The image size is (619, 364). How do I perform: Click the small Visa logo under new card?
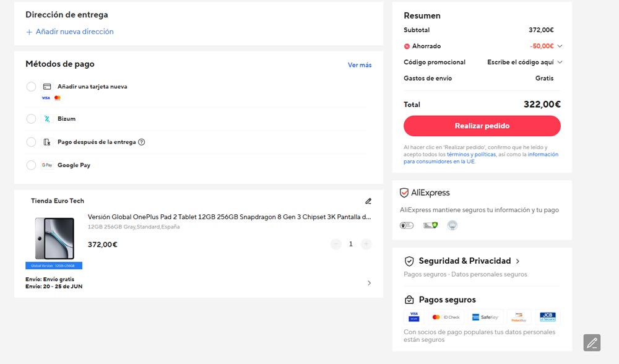click(x=46, y=98)
